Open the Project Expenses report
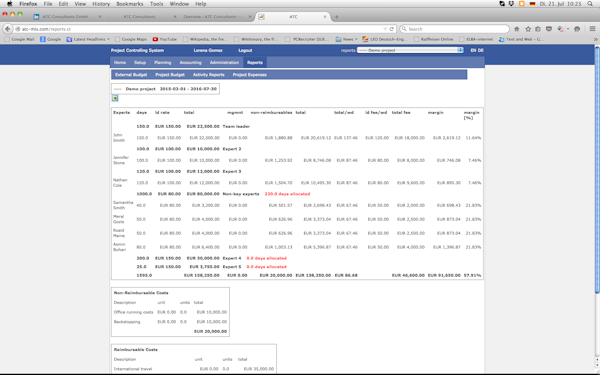 (249, 75)
